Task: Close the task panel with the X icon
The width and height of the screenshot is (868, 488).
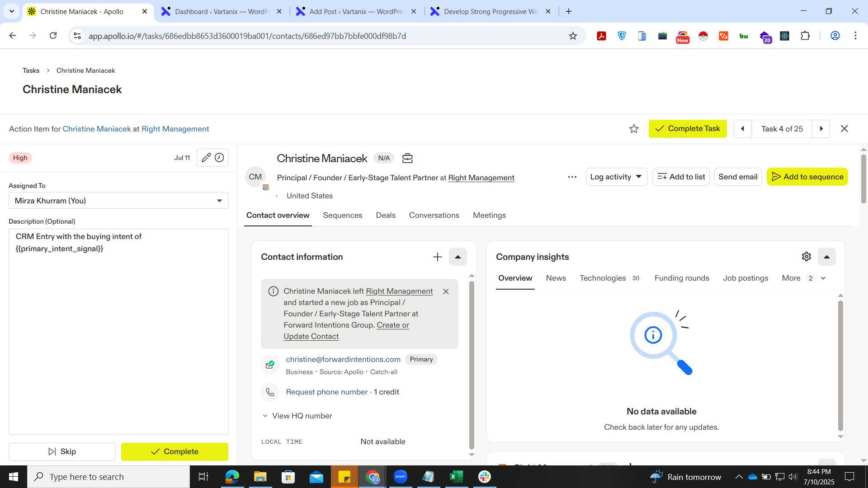Action: point(844,129)
